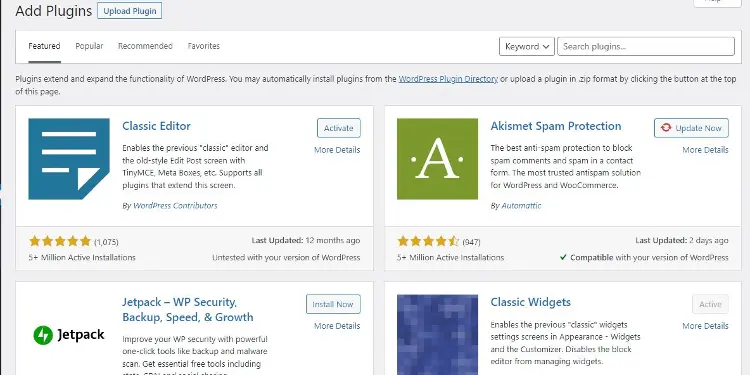Click the Upload Plugin button
The height and width of the screenshot is (375, 750).
tap(130, 11)
